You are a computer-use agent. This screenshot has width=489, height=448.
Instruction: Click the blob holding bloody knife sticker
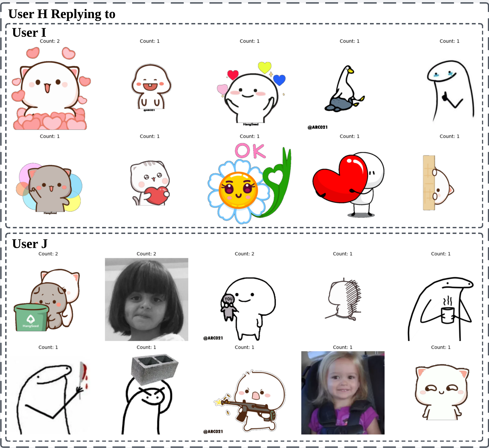(x=51, y=398)
